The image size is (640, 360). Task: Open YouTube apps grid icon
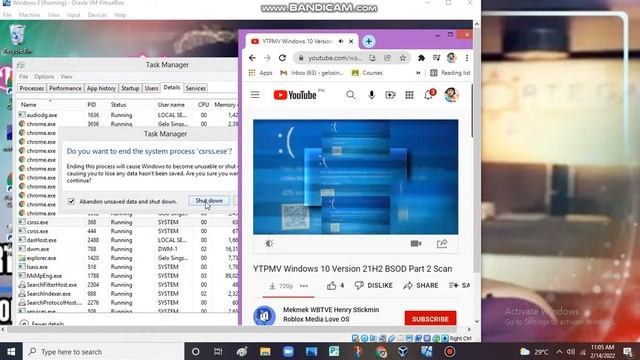(x=409, y=95)
